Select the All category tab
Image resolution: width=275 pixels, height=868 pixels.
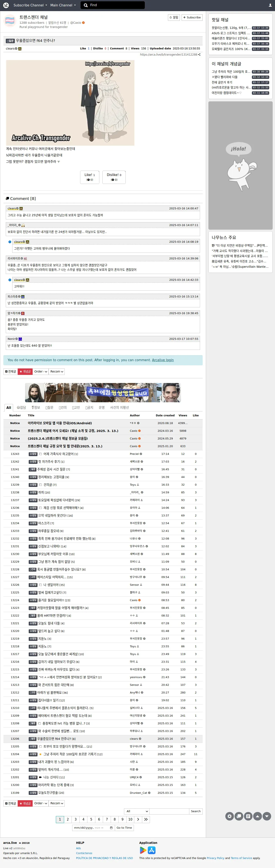point(9,408)
